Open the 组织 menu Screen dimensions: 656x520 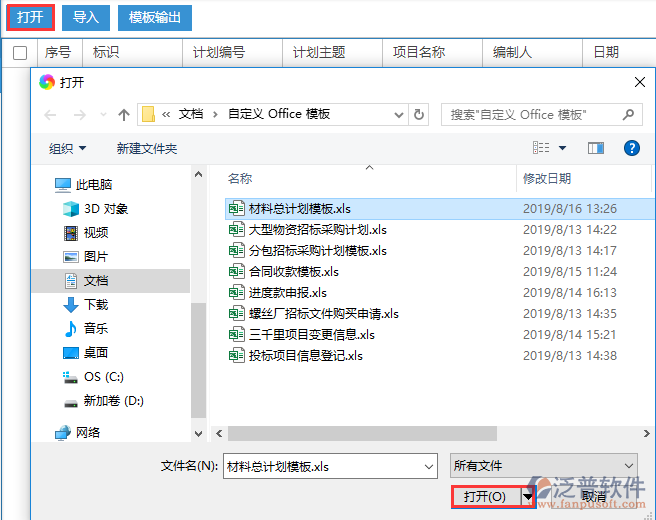[x=67, y=149]
